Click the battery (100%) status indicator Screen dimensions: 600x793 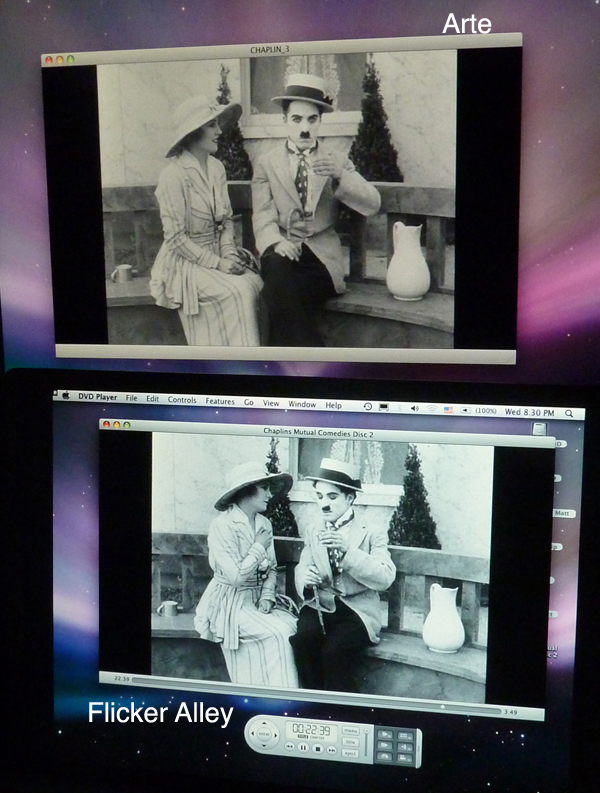tap(480, 411)
